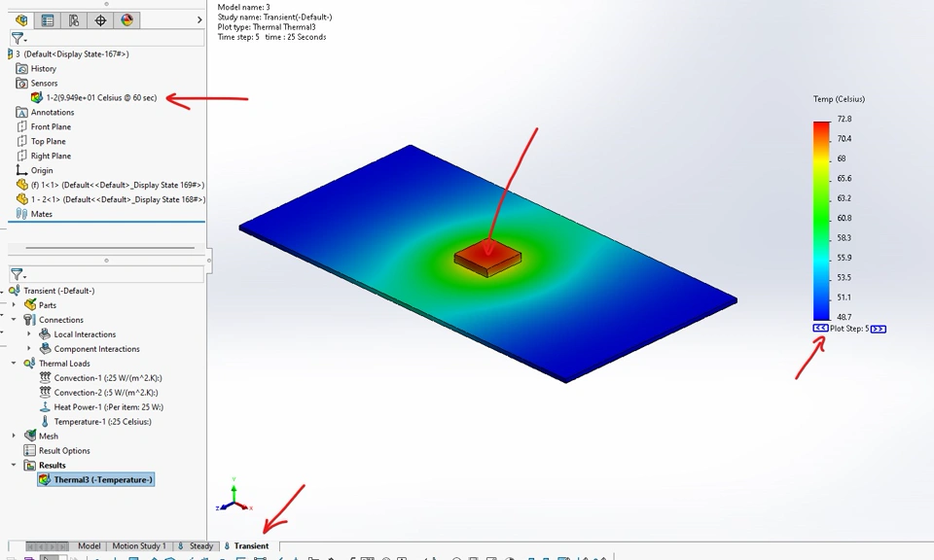This screenshot has height=560, width=934.
Task: Click the panel split handle between trees
Action: click(x=107, y=260)
